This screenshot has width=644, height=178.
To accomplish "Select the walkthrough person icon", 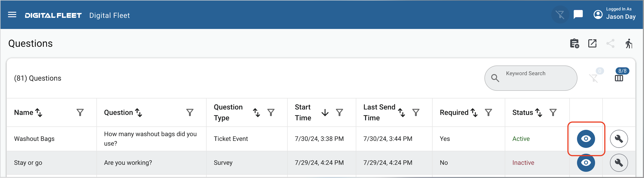I will coord(628,43).
